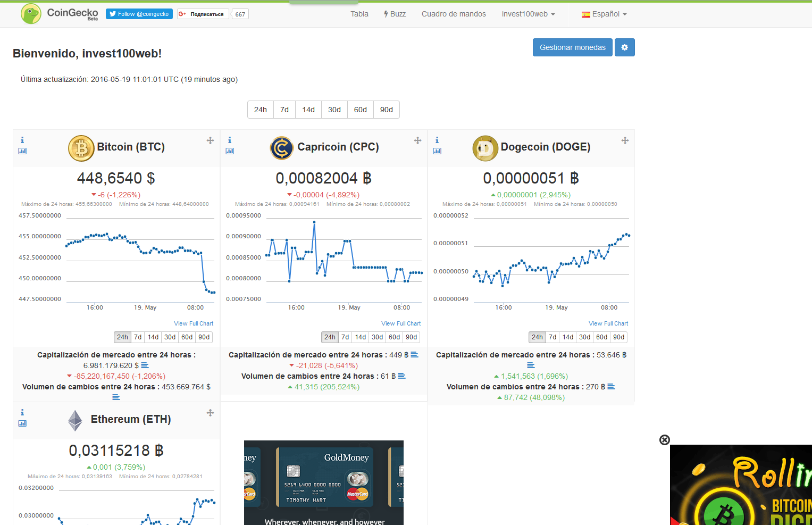
Task: Open the dashboard settings gear icon
Action: tap(624, 47)
